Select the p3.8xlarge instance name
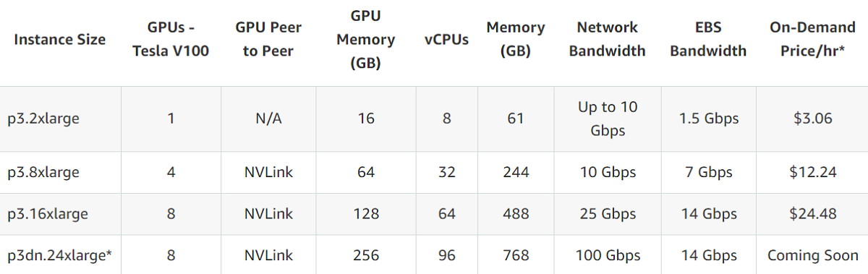This screenshot has height=274, width=868. 43,172
